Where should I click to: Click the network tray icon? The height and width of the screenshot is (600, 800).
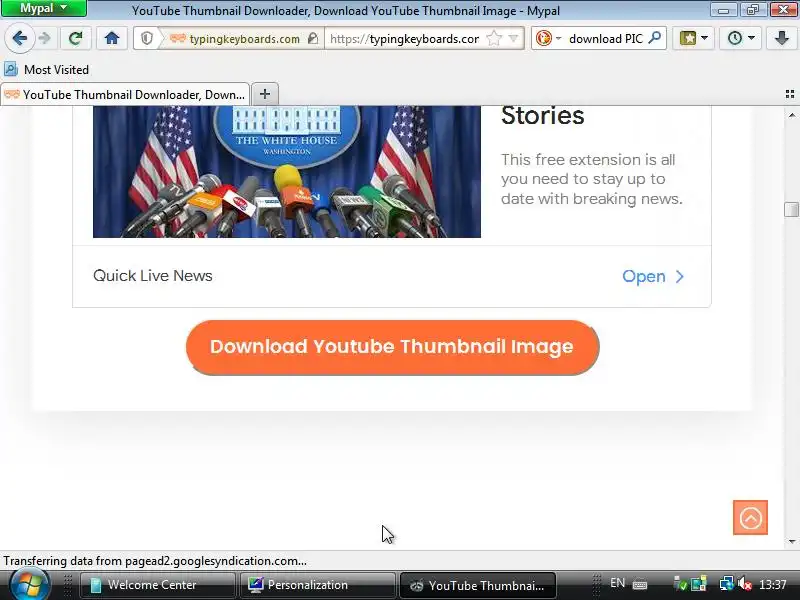727,584
